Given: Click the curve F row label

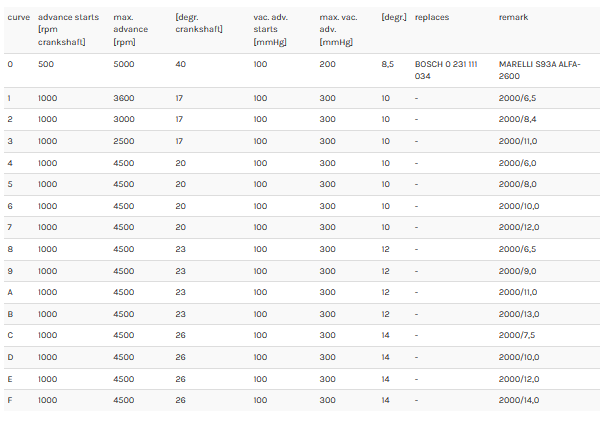Looking at the screenshot, I should (x=10, y=400).
